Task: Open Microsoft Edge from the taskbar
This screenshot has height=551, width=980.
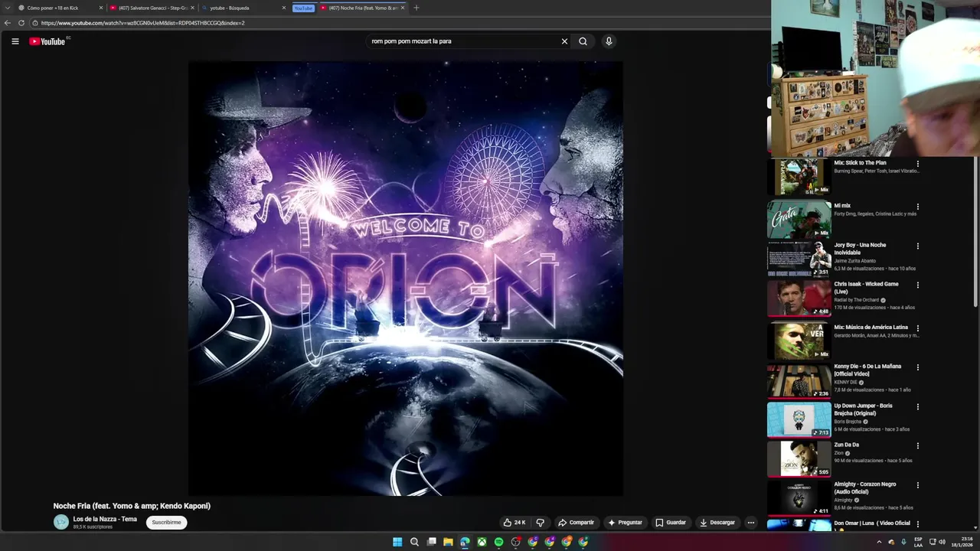Action: 465,542
